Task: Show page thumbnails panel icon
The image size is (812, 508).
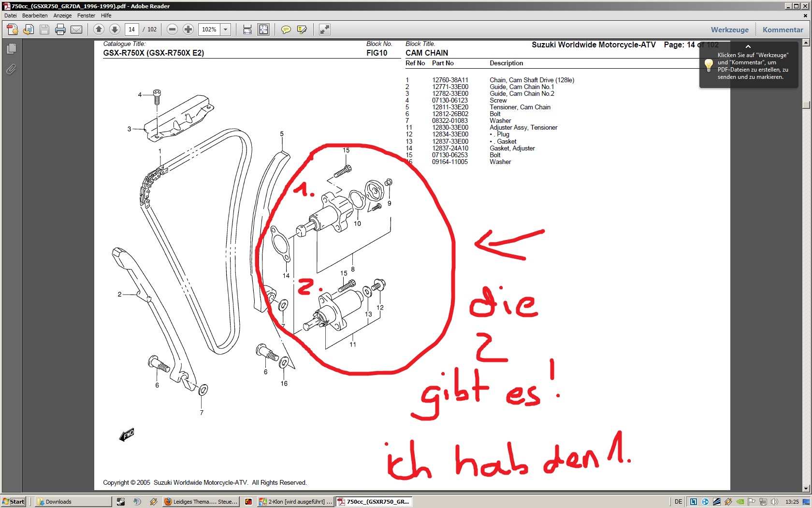Action: [11, 48]
